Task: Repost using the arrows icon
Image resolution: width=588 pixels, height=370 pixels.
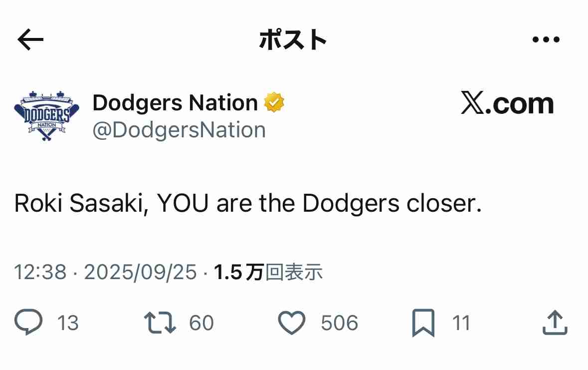Action: tap(160, 323)
